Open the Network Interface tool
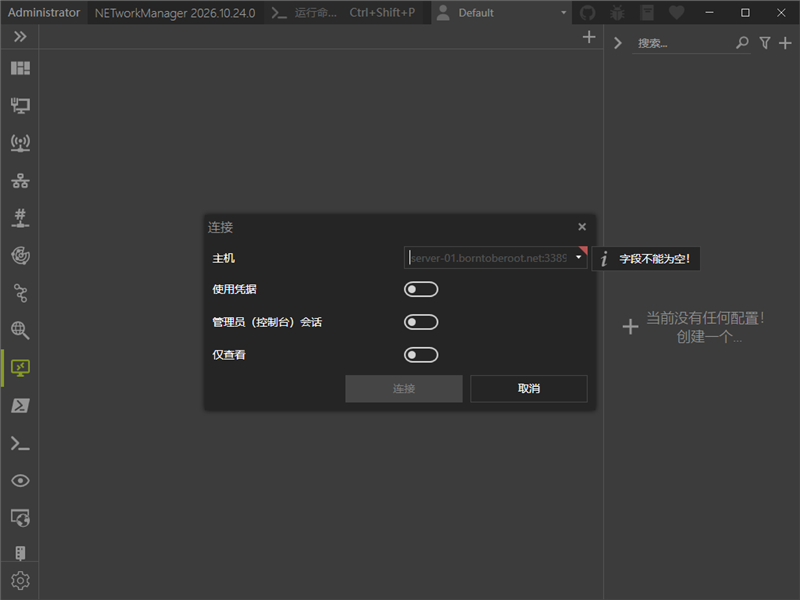Image resolution: width=800 pixels, height=600 pixels. 20,105
